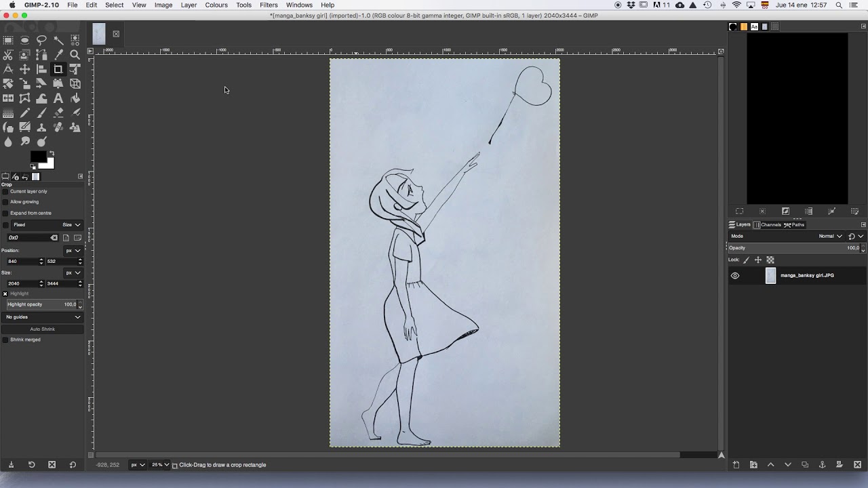Open the zoom level 25% dropdown
Viewport: 868px width, 488px height.
click(x=160, y=465)
